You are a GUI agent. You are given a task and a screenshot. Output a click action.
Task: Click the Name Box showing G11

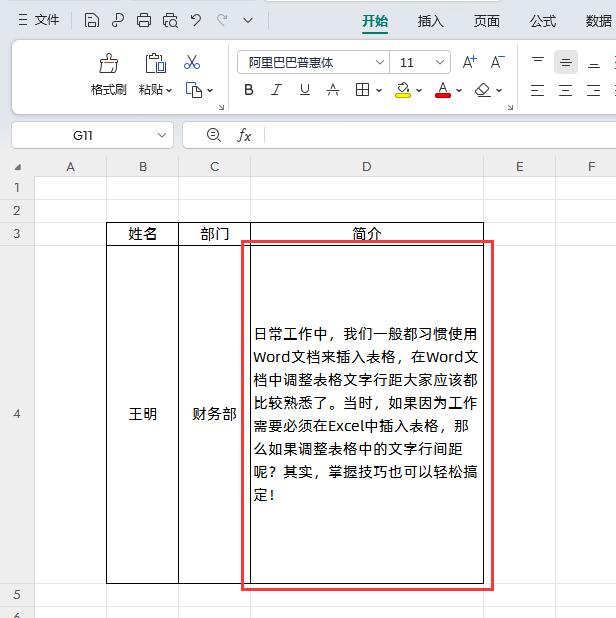[83, 135]
